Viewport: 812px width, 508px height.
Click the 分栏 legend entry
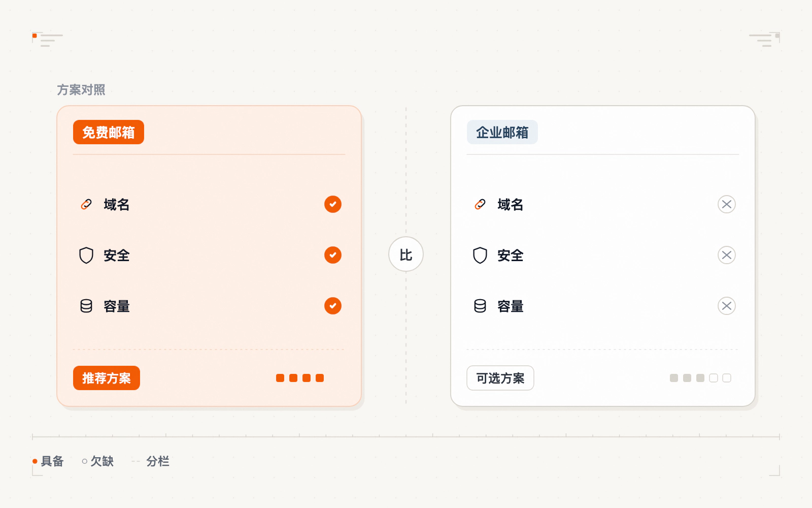(150, 461)
